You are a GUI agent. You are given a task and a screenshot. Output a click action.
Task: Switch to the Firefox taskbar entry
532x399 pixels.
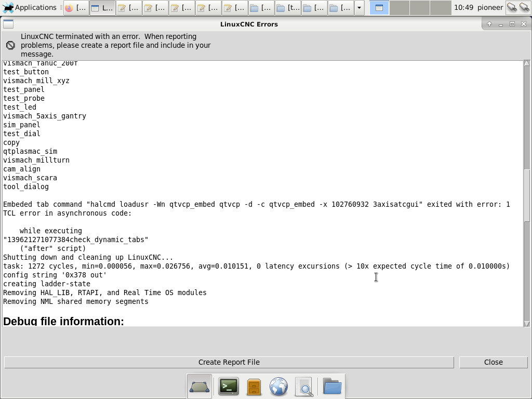[x=76, y=8]
